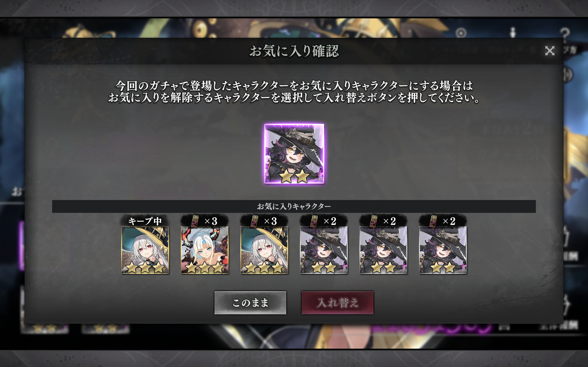Select the fourth favorite, first dark-haired witch
The width and height of the screenshot is (588, 367).
pyautogui.click(x=324, y=250)
